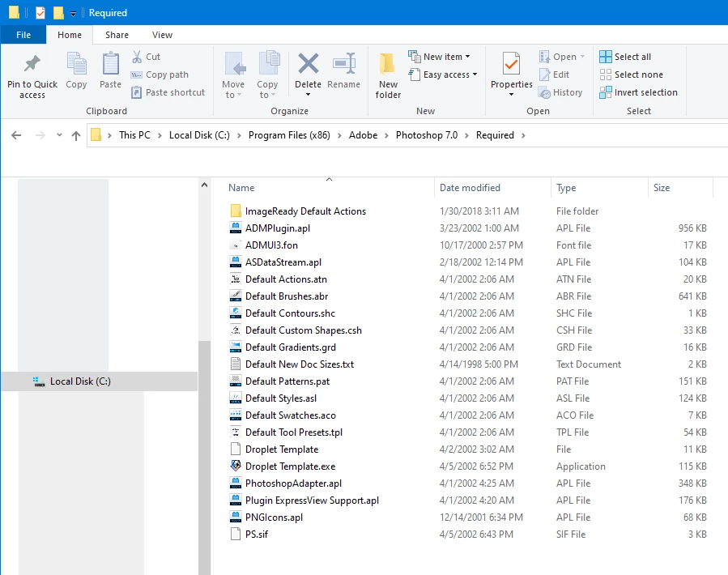Go back with the Back arrow
The width and height of the screenshot is (728, 575).
click(16, 135)
